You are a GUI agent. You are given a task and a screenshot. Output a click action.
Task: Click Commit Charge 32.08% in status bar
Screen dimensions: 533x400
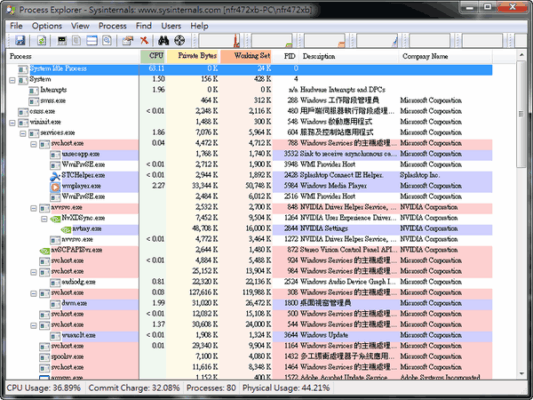[x=134, y=388]
